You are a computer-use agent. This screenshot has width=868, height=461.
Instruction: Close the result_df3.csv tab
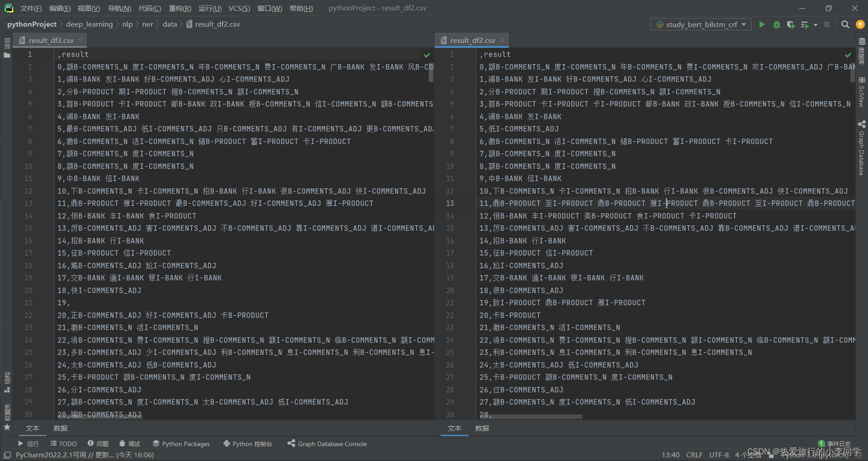[x=80, y=40]
